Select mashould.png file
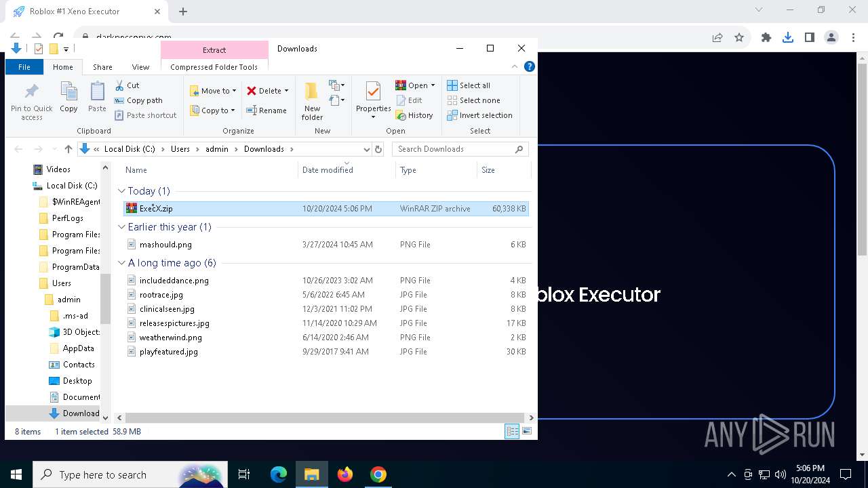868x488 pixels. [326, 245]
